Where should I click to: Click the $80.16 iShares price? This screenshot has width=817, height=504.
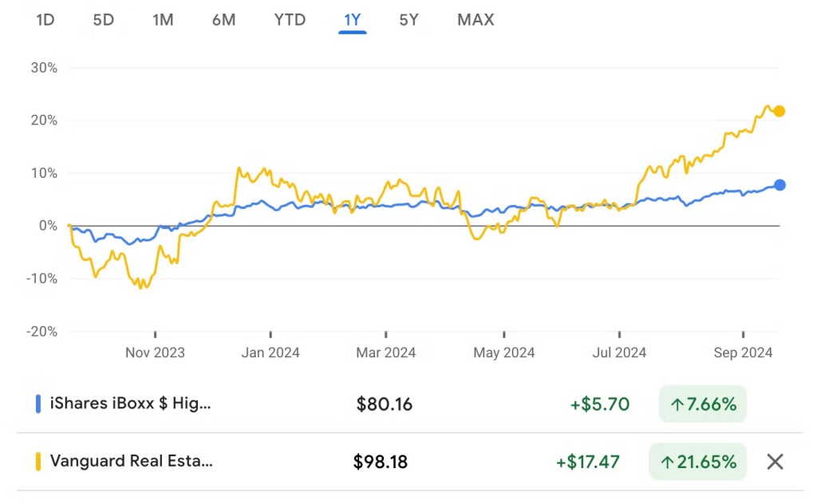[385, 404]
